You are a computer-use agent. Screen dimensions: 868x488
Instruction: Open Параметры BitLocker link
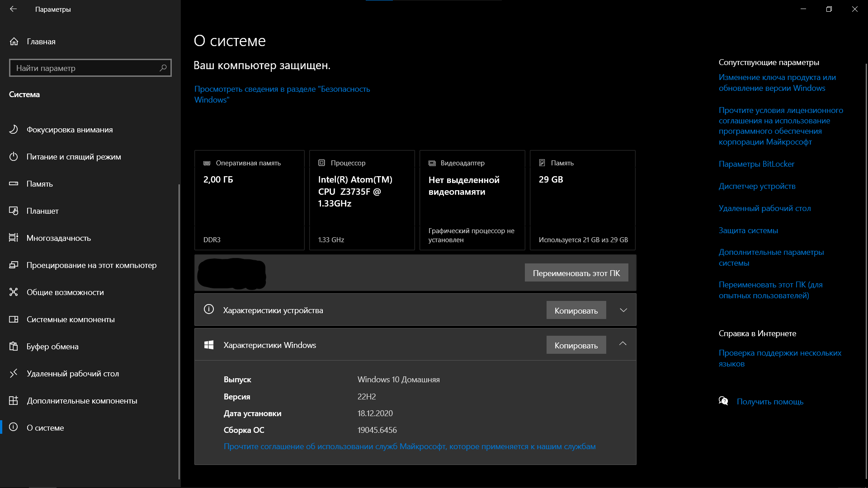click(x=756, y=164)
